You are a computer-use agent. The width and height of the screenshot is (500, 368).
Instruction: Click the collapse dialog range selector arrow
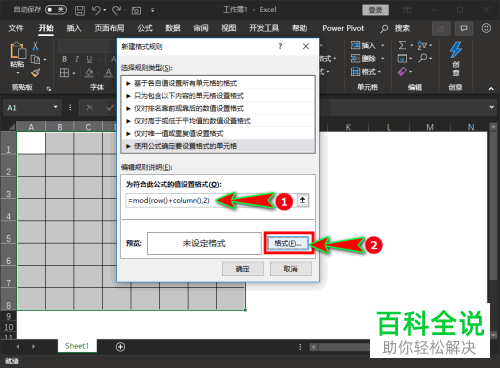[x=302, y=200]
